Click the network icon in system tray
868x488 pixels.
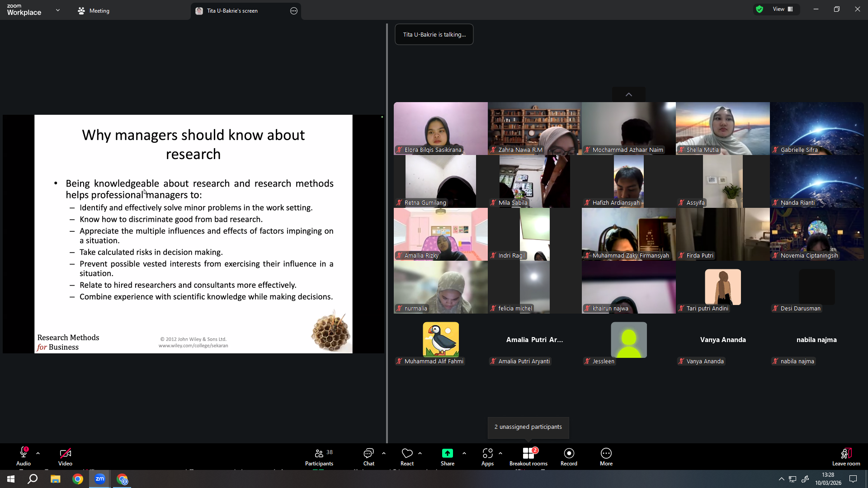[793, 479]
